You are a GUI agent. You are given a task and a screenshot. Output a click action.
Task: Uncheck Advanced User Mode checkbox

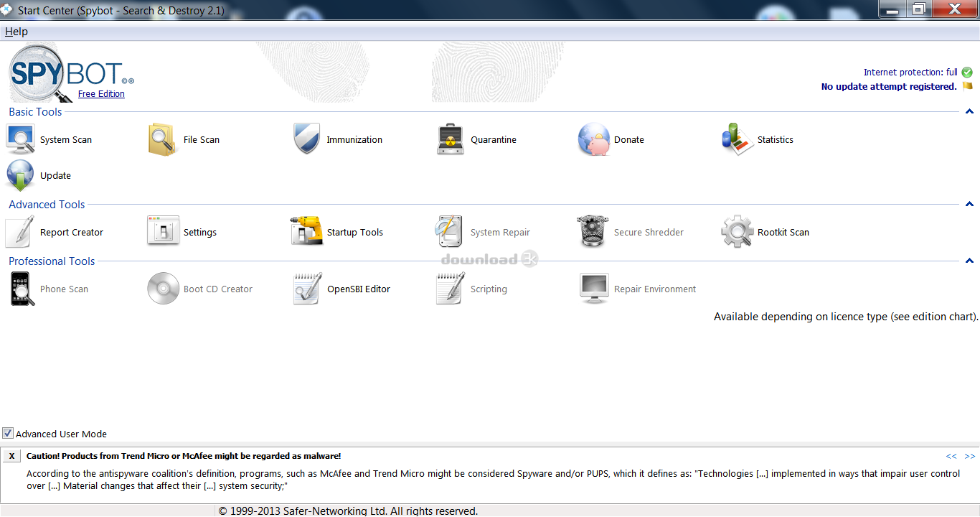tap(8, 433)
